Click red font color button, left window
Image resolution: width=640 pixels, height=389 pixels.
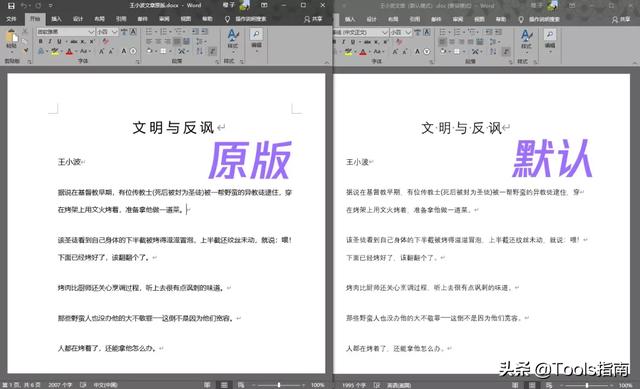coord(69,51)
